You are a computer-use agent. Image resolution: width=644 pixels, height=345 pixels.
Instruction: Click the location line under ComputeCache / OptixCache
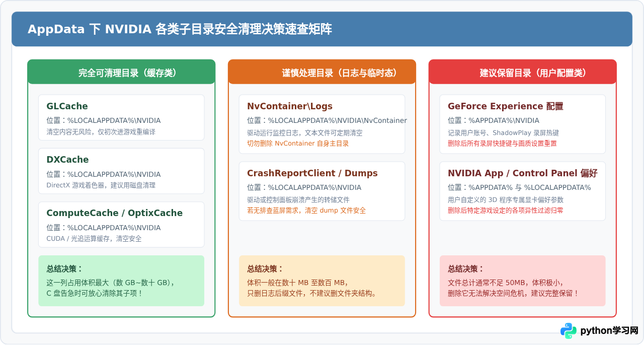click(104, 228)
